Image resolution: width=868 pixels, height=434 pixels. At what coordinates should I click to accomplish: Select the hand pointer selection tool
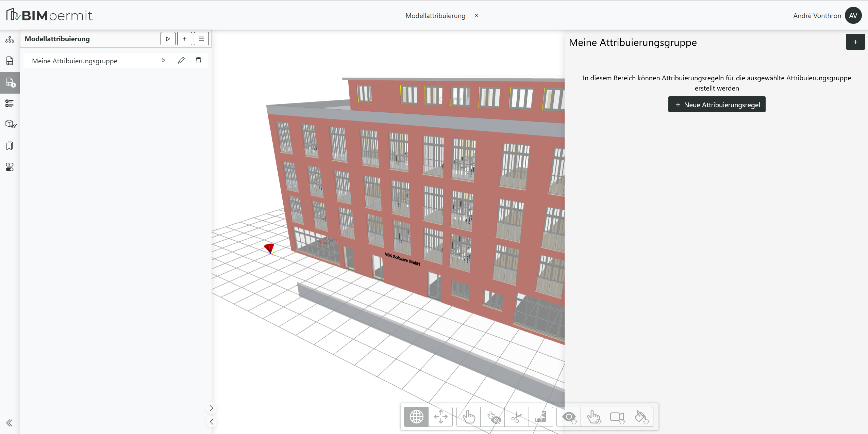(469, 417)
